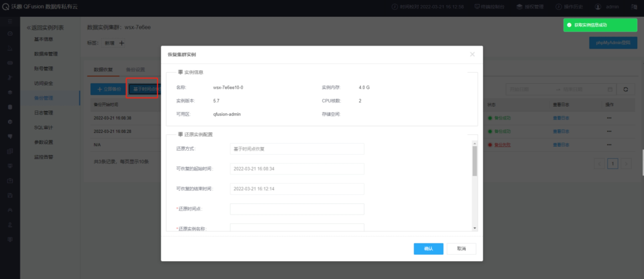This screenshot has height=279, width=644.
Task: Click the phpMyAdmin登陆 button
Action: click(x=613, y=43)
